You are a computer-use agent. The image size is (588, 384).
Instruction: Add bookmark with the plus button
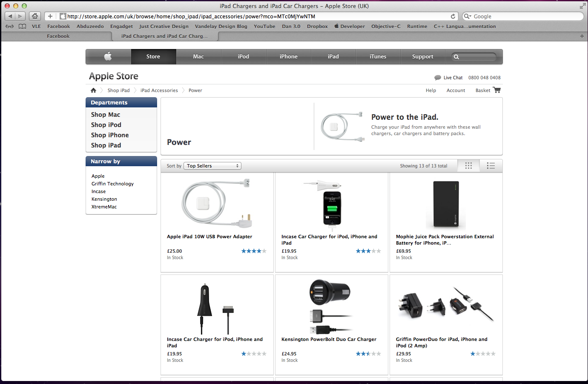(x=50, y=16)
